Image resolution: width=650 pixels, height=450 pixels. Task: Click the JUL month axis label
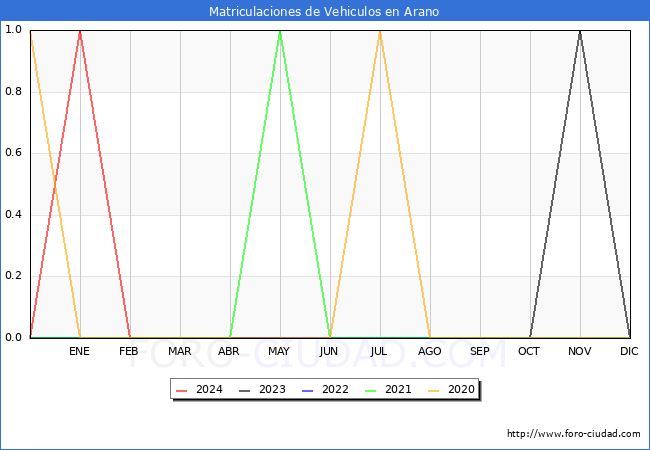379,351
